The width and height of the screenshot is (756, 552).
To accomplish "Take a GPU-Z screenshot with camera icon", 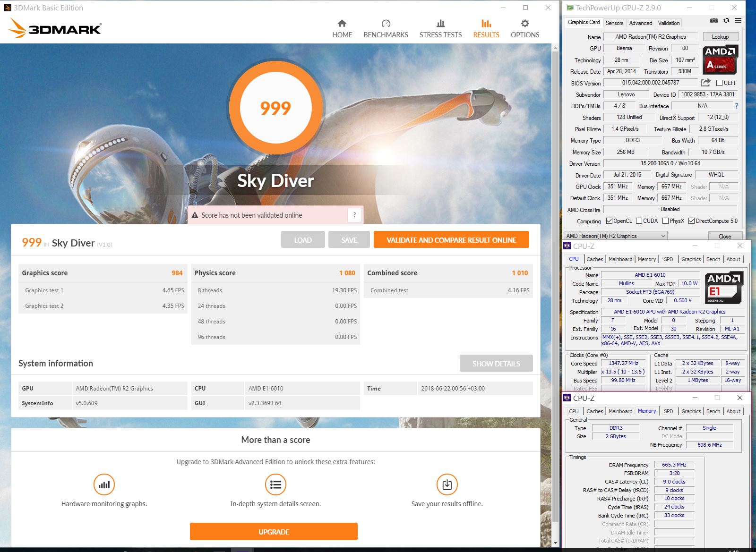I will pos(713,20).
